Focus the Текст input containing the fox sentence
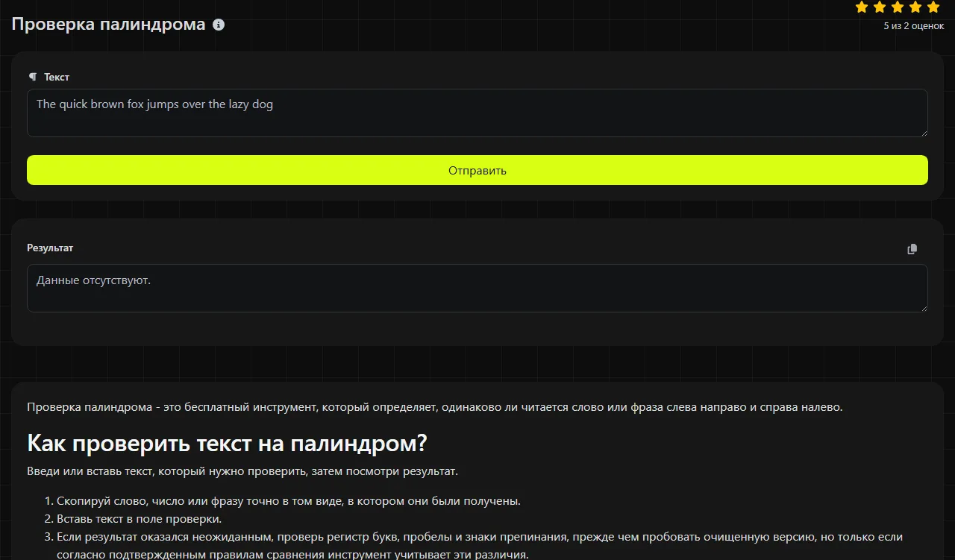This screenshot has width=955, height=560. pyautogui.click(x=477, y=113)
